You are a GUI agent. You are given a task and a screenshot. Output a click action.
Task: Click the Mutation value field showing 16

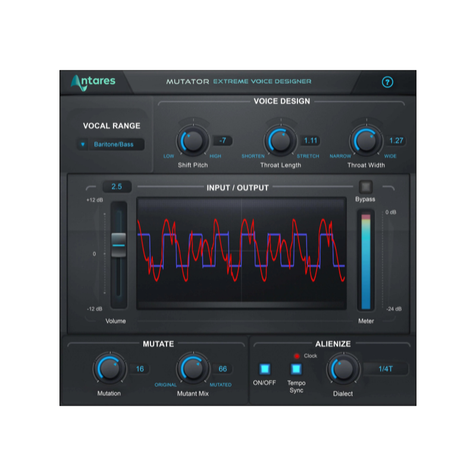(139, 368)
